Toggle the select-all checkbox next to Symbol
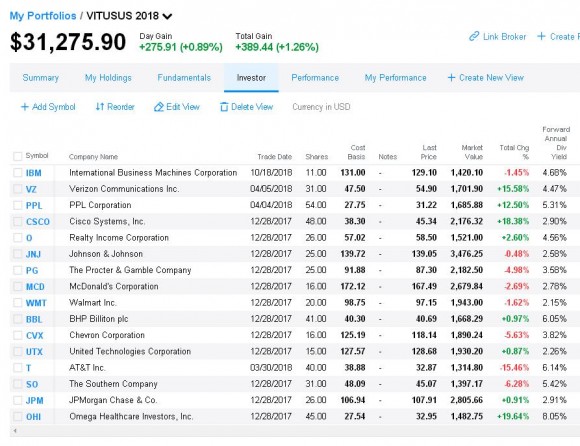 (x=17, y=156)
